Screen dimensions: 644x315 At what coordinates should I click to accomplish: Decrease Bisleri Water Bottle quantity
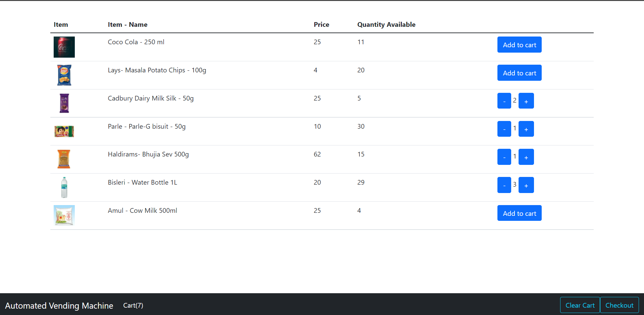[x=504, y=185]
